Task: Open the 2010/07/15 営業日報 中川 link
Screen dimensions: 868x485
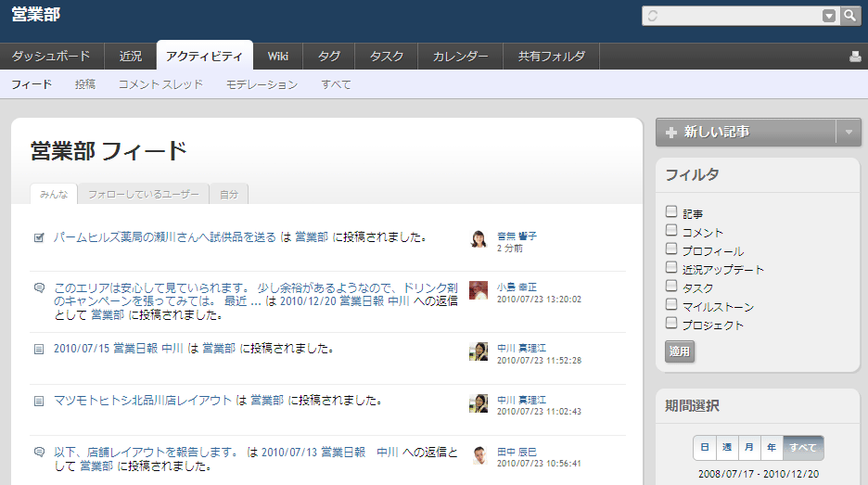Action: [x=119, y=349]
